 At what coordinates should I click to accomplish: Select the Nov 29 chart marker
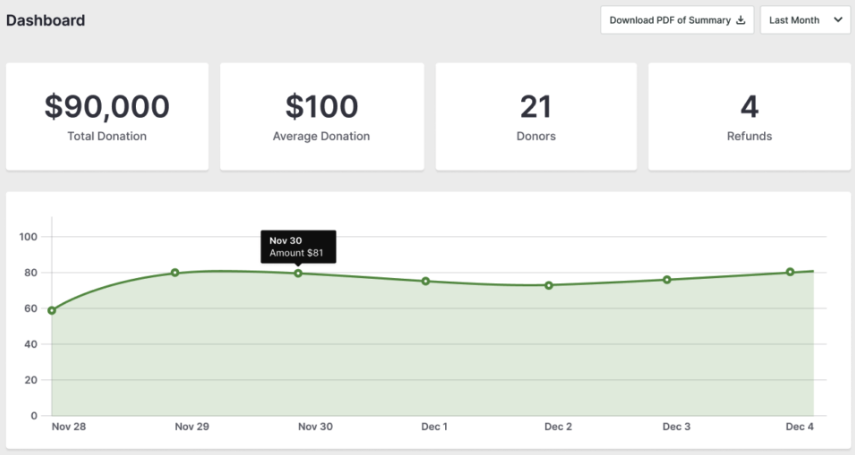[x=175, y=272]
